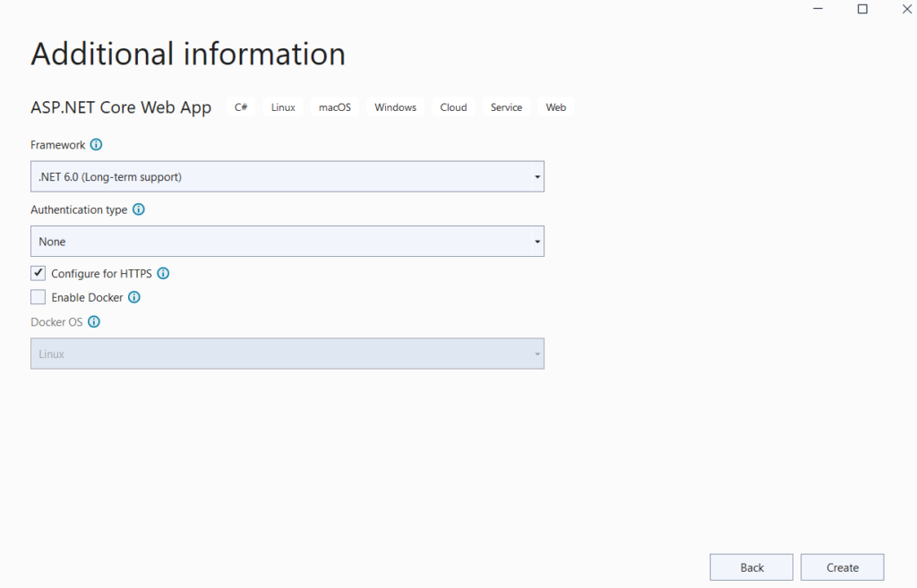917x588 pixels.
Task: Open the Framework dropdown (.NET 6.0)
Action: click(287, 176)
